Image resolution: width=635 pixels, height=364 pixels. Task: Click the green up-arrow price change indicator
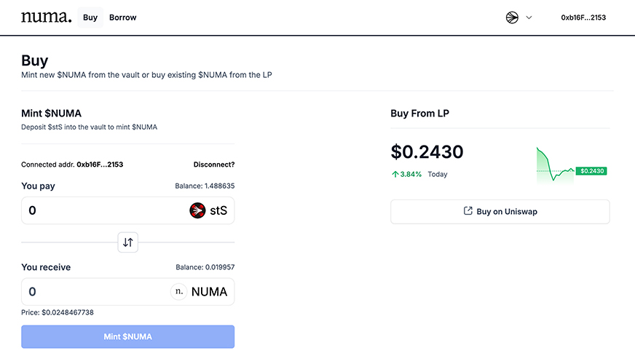click(x=395, y=175)
